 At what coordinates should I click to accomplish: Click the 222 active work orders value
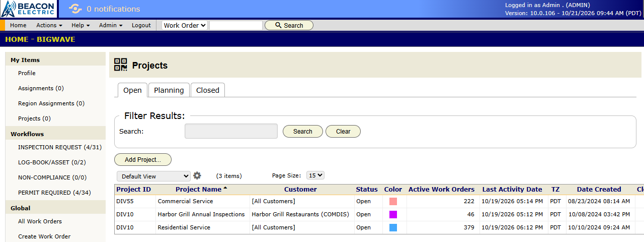(x=469, y=201)
